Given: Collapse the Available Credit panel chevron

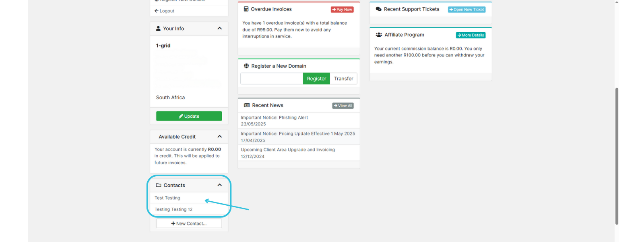Looking at the screenshot, I should click(219, 137).
